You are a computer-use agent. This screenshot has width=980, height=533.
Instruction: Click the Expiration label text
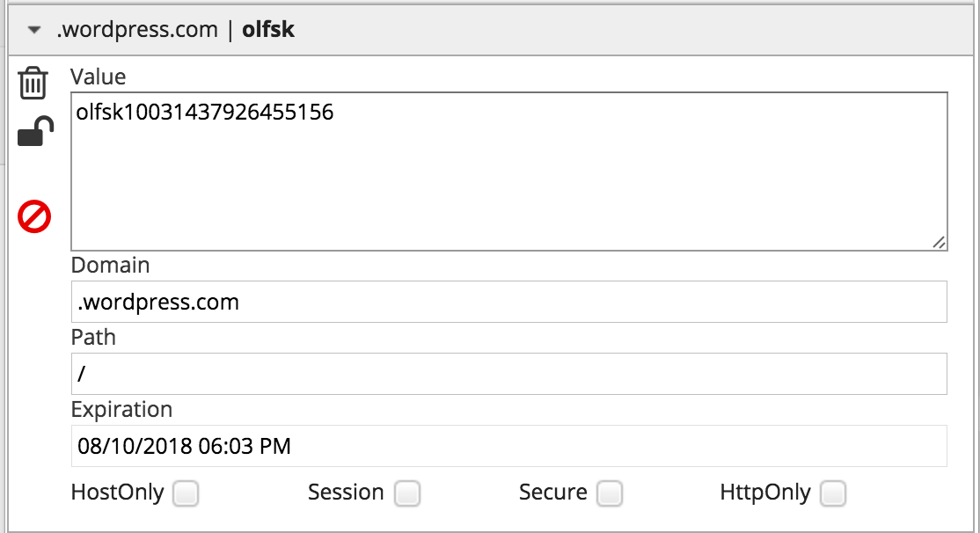[121, 409]
